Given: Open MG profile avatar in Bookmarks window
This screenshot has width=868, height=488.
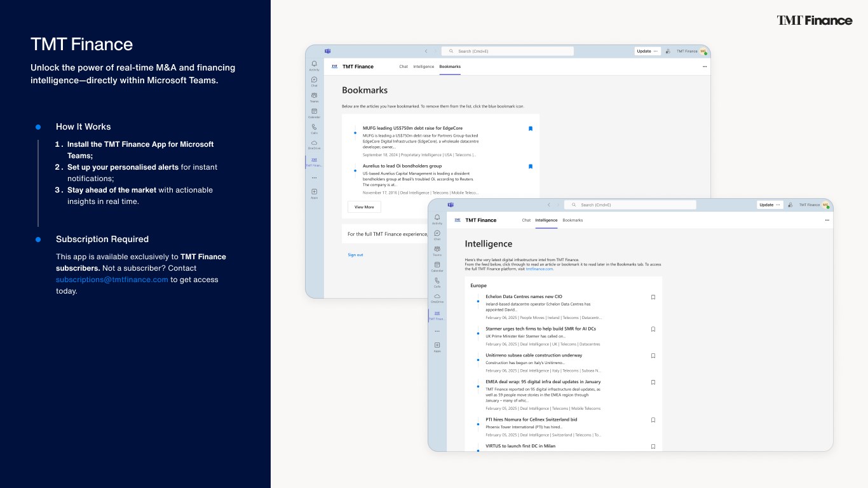Looking at the screenshot, I should point(703,51).
